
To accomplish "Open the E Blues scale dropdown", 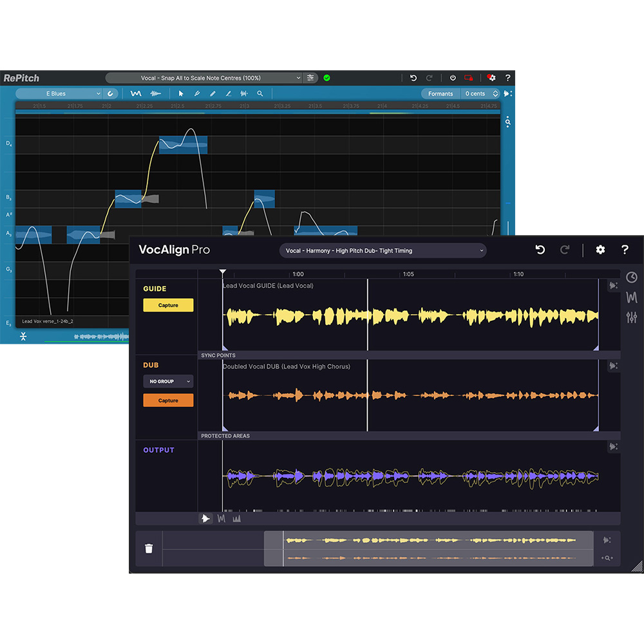I will tap(59, 93).
